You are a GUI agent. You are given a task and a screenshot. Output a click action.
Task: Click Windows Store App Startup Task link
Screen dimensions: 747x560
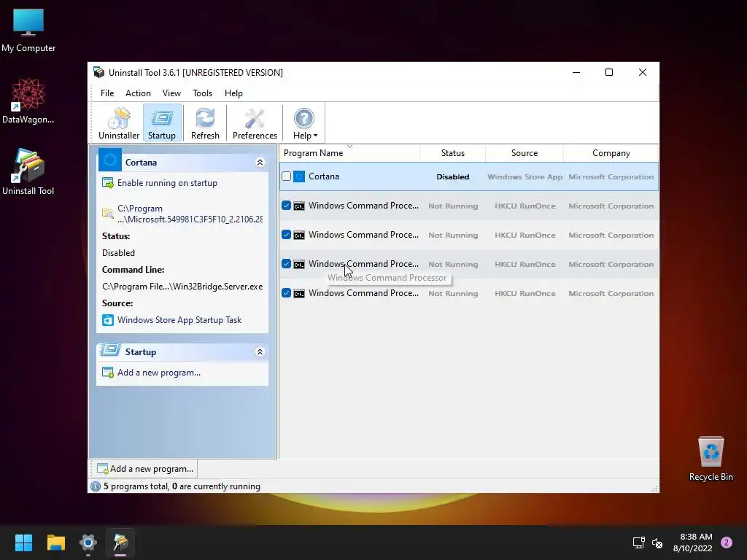point(179,320)
